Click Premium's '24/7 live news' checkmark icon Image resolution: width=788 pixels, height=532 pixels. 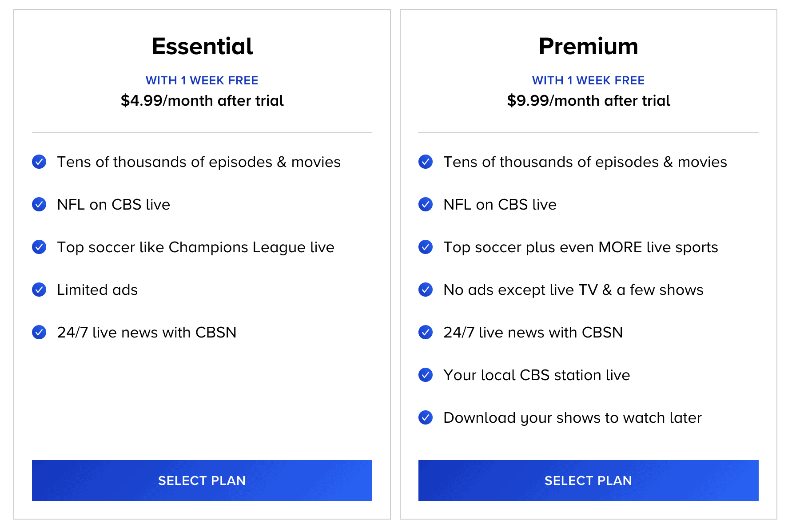426,332
